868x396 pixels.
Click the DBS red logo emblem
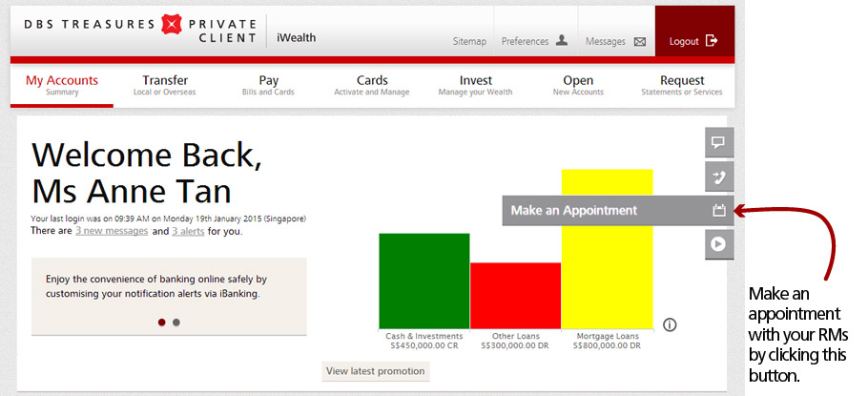click(x=172, y=25)
